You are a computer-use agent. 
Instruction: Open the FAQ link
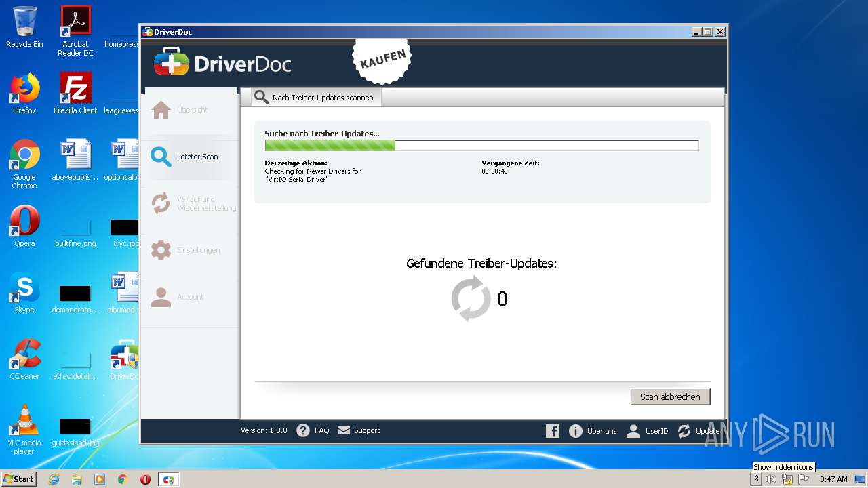click(321, 430)
